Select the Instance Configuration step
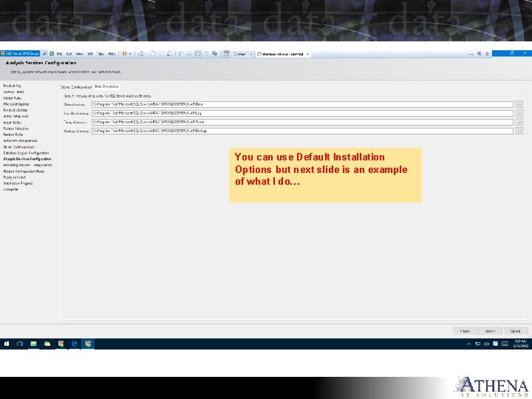Viewport: 532px width, 399px height. click(21, 141)
